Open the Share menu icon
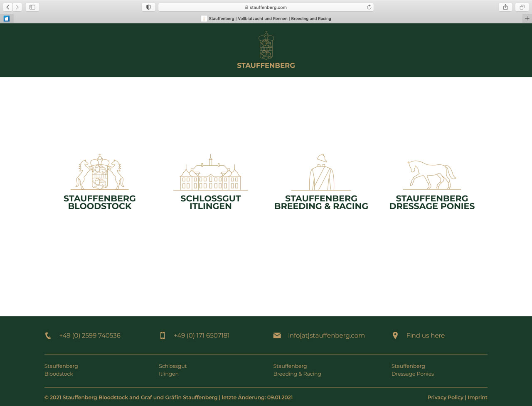This screenshot has height=406, width=532. click(505, 7)
